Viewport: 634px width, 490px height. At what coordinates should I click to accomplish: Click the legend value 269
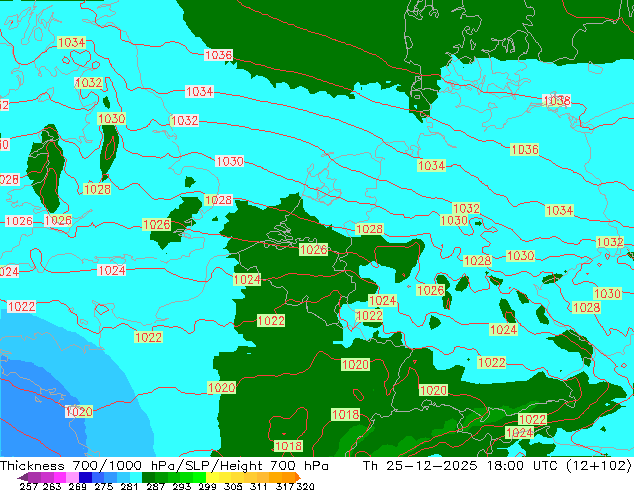coord(77,486)
